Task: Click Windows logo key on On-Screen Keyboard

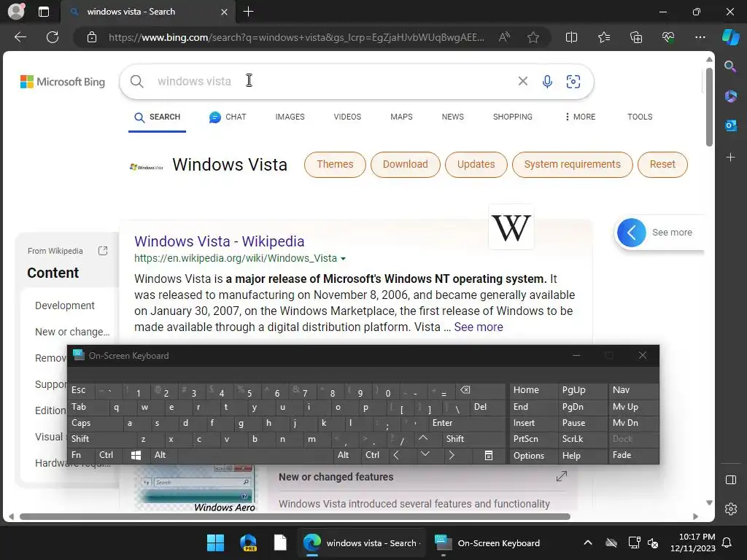Action: [x=136, y=455]
